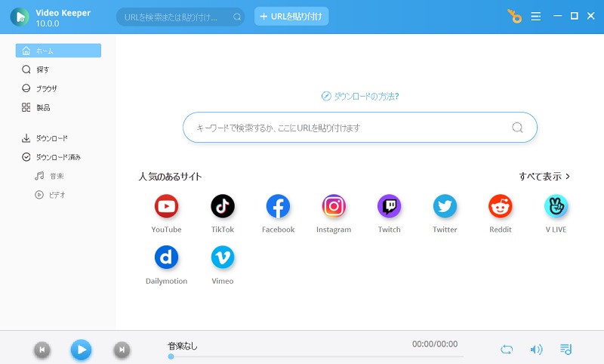Open the Vimeo site icon
Viewport: 604px width, 364px height.
point(222,258)
